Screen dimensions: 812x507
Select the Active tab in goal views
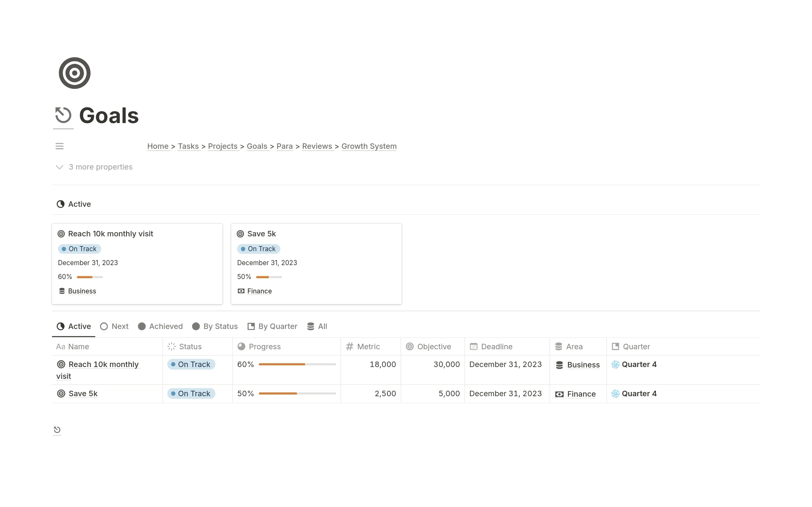(73, 326)
